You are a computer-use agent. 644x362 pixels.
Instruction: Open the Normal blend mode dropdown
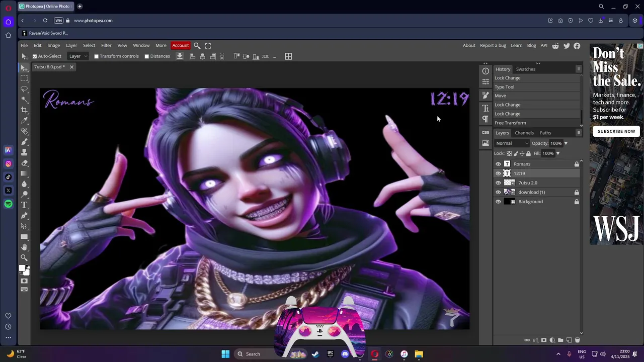pyautogui.click(x=512, y=143)
